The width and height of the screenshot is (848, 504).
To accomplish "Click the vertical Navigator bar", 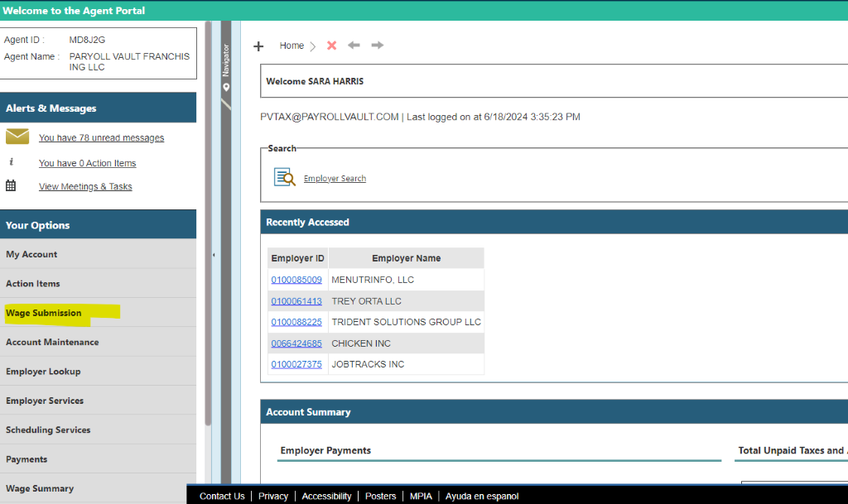I will (226, 252).
